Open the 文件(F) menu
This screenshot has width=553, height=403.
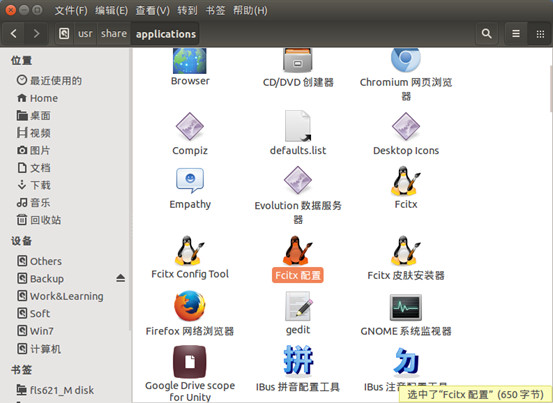(71, 10)
